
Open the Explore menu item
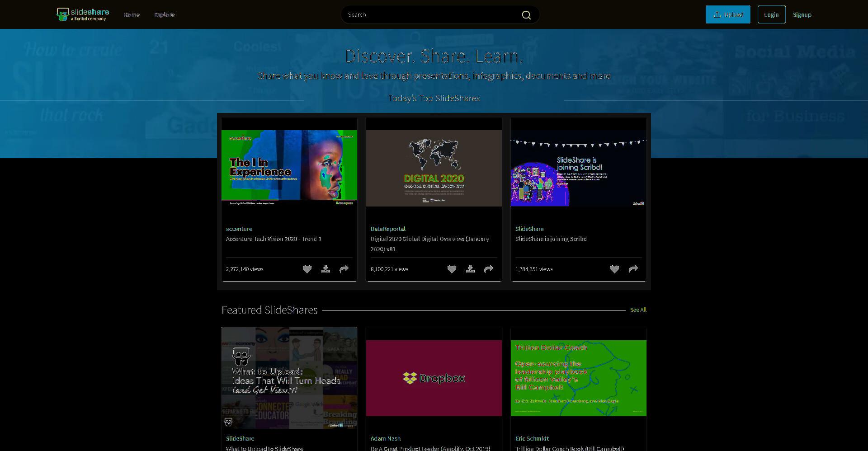coord(165,14)
